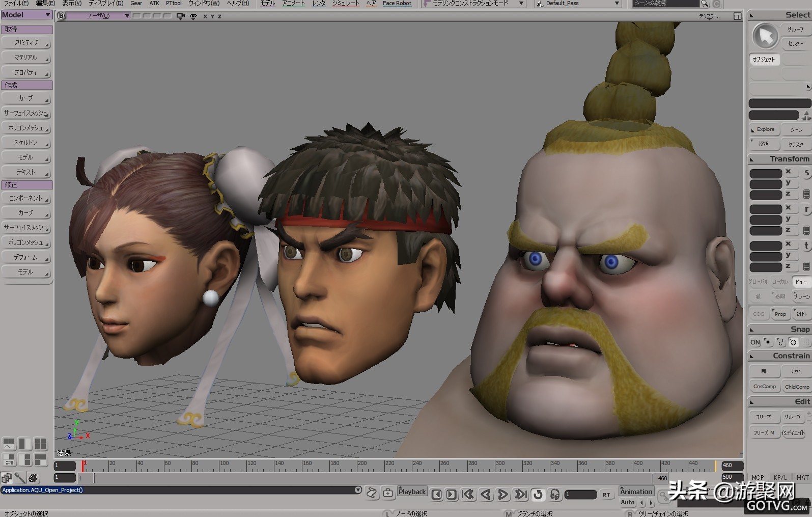
Task: Open the ファイル(F) menu
Action: pyautogui.click(x=16, y=4)
